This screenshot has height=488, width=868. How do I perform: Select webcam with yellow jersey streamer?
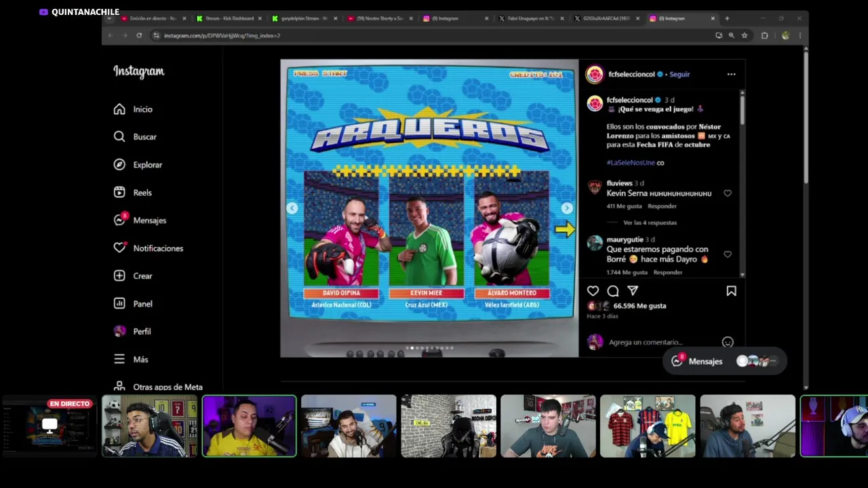click(x=249, y=426)
